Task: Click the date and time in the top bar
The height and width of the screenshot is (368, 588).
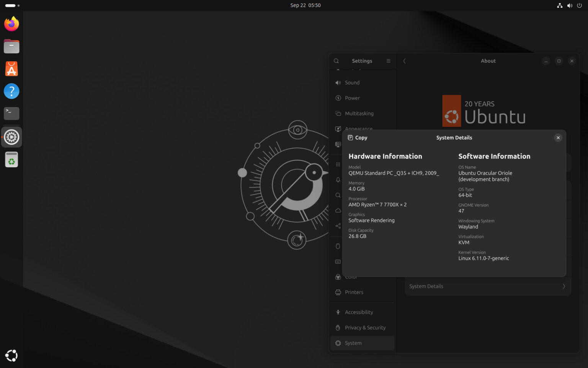Action: tap(305, 5)
